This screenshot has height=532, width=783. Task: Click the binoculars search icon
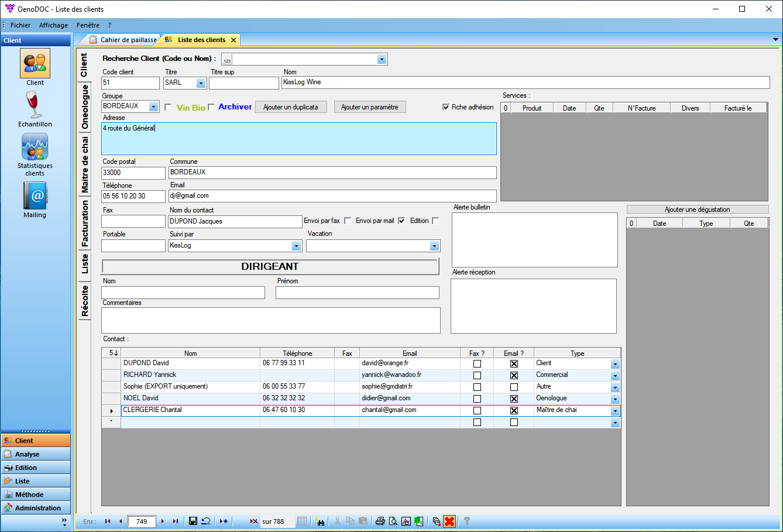tap(320, 521)
